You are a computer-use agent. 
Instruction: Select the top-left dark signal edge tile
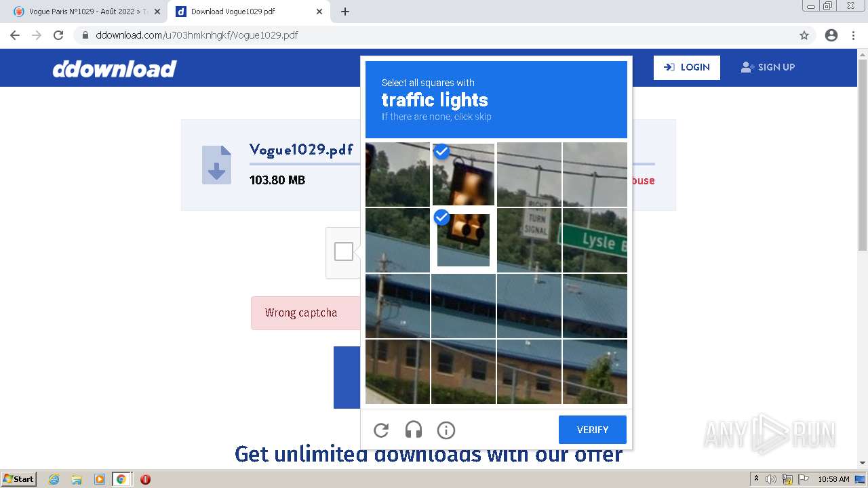[397, 174]
